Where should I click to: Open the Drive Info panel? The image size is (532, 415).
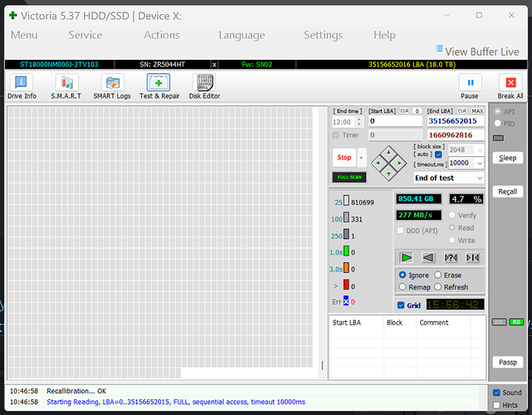tap(22, 86)
